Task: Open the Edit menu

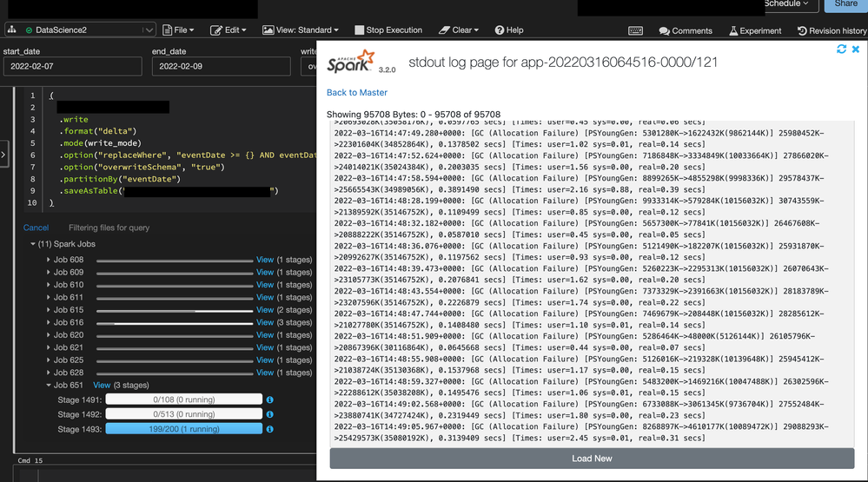Action: pyautogui.click(x=230, y=30)
